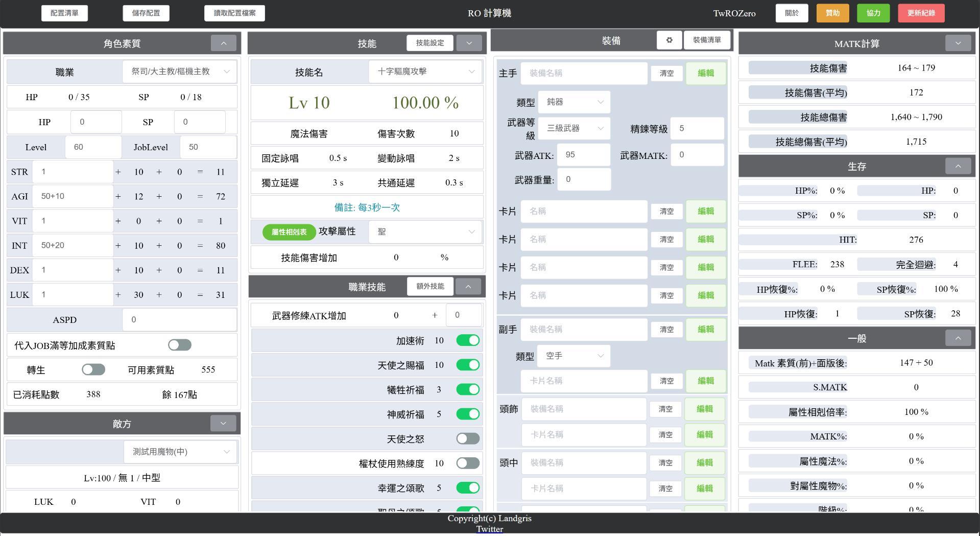This screenshot has width=980, height=536.
Task: Choose 武器等級 dropdown
Action: [573, 128]
